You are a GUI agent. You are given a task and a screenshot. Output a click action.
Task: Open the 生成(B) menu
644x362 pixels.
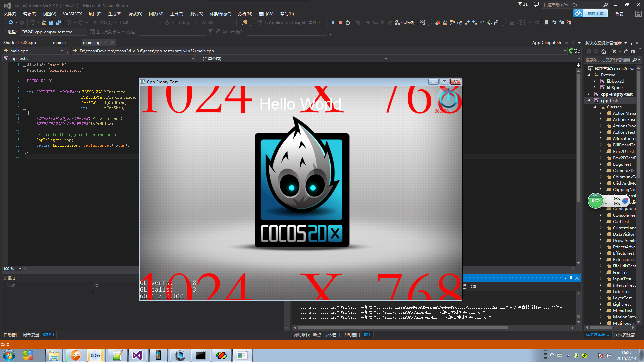[x=115, y=14]
